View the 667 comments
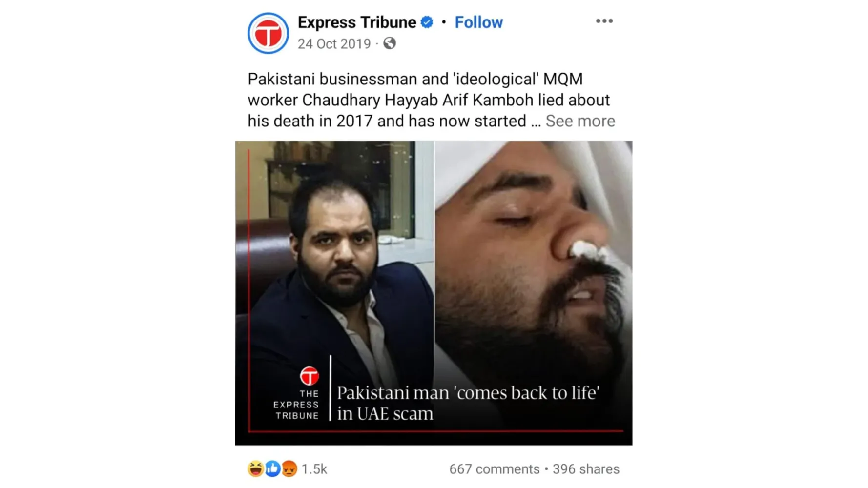The width and height of the screenshot is (868, 488). coord(494,469)
